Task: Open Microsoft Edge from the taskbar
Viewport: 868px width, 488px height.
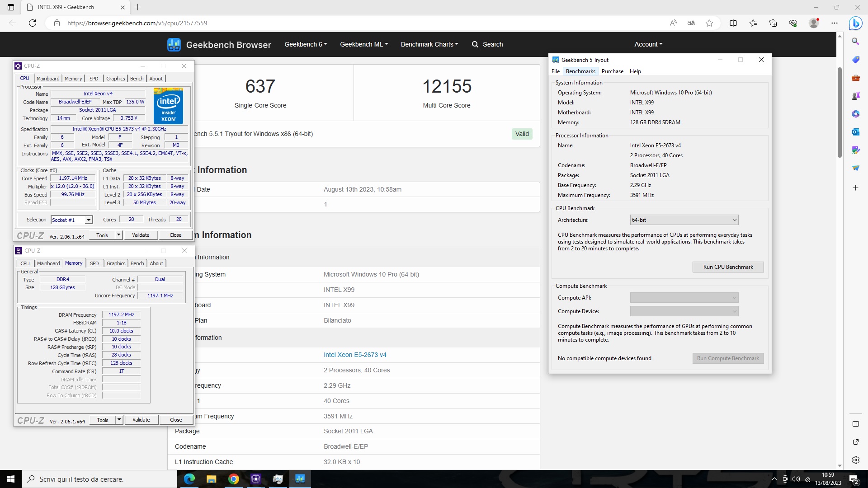Action: coord(189,479)
